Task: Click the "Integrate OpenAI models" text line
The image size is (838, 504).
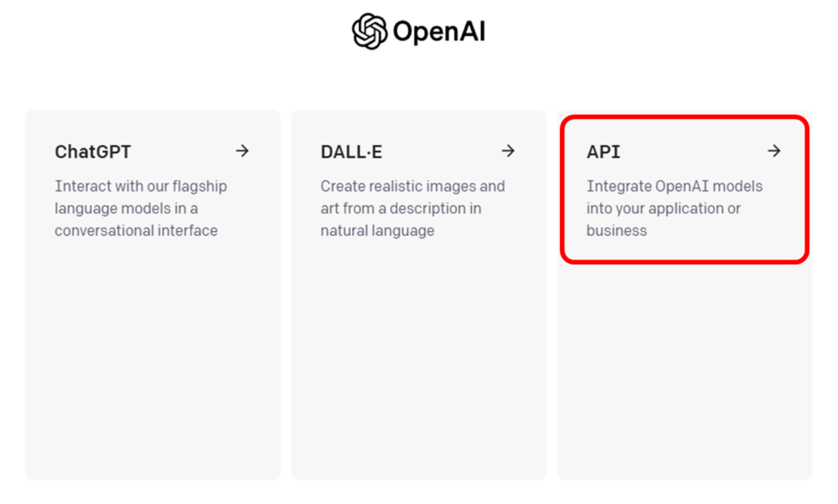Action: (x=675, y=187)
